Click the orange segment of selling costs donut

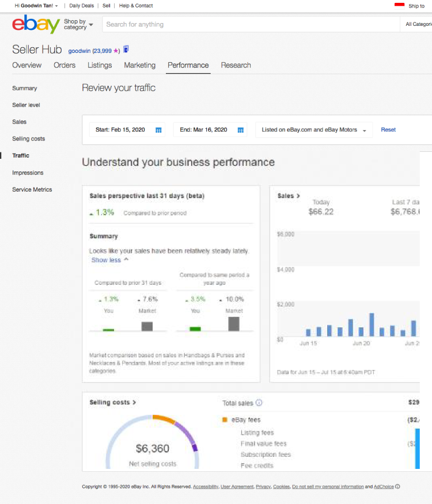[x=163, y=418]
